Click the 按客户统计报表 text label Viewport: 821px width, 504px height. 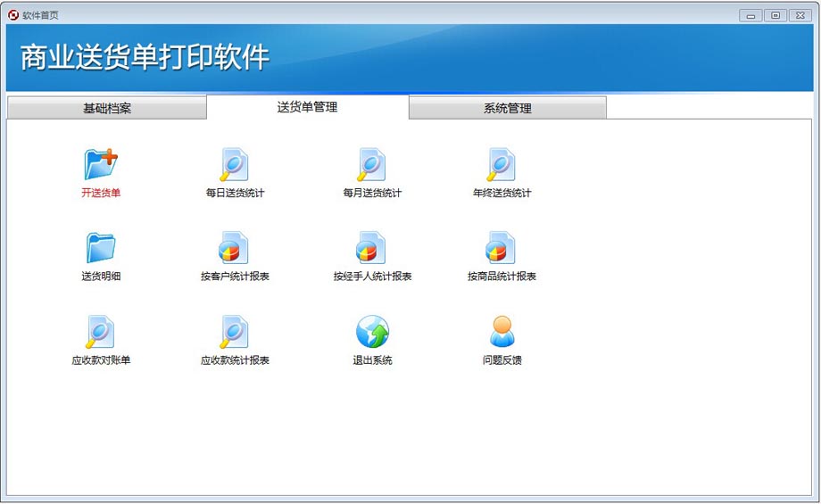pos(235,276)
